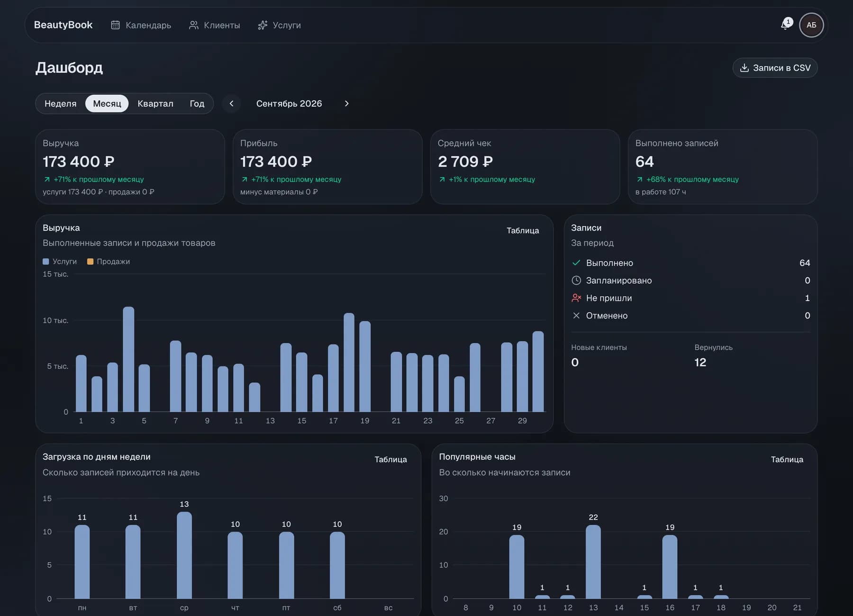Open the notifications bell
The image size is (853, 616).
pos(786,25)
